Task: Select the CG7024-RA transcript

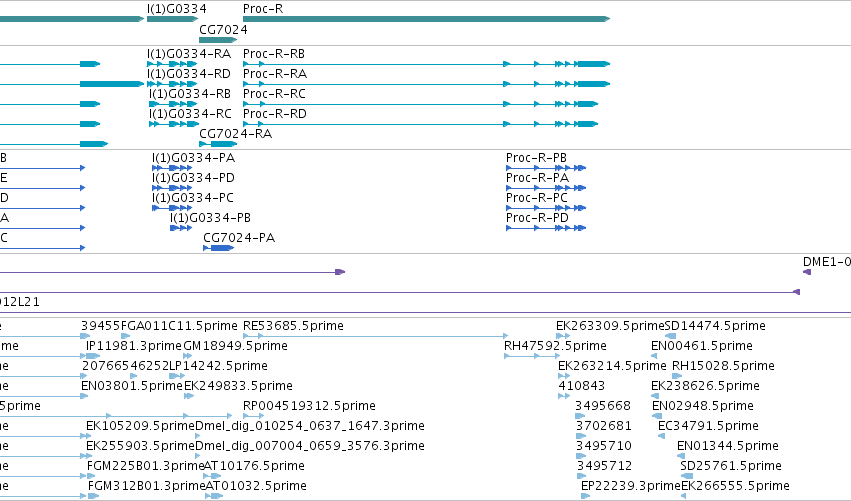Action: pos(236,134)
